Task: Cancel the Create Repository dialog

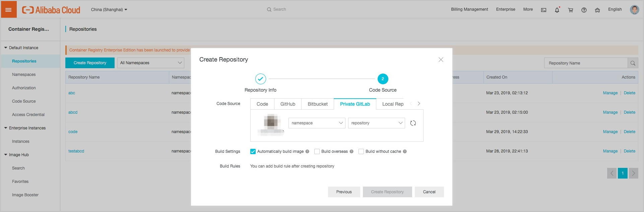Action: [x=429, y=192]
